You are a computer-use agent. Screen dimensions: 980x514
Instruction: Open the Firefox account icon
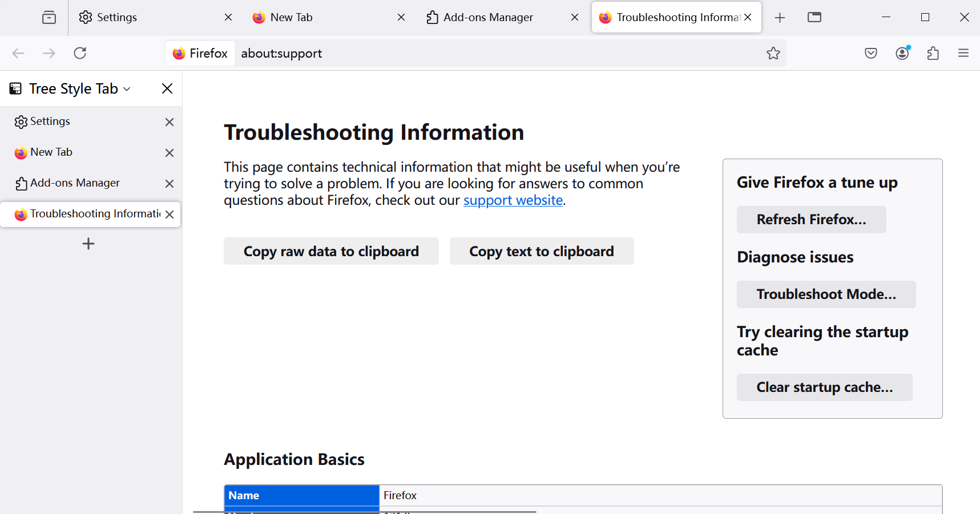[x=902, y=54]
